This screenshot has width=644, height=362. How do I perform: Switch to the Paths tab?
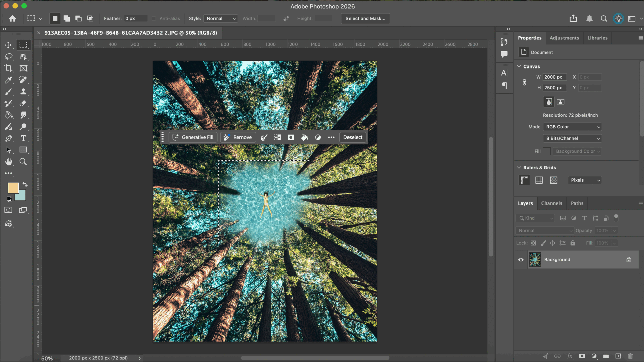577,203
